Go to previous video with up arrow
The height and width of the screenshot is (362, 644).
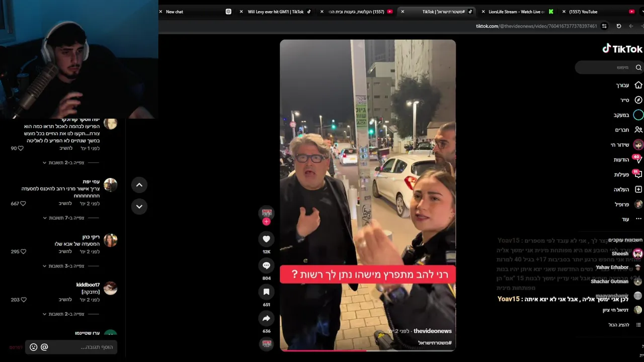click(139, 185)
